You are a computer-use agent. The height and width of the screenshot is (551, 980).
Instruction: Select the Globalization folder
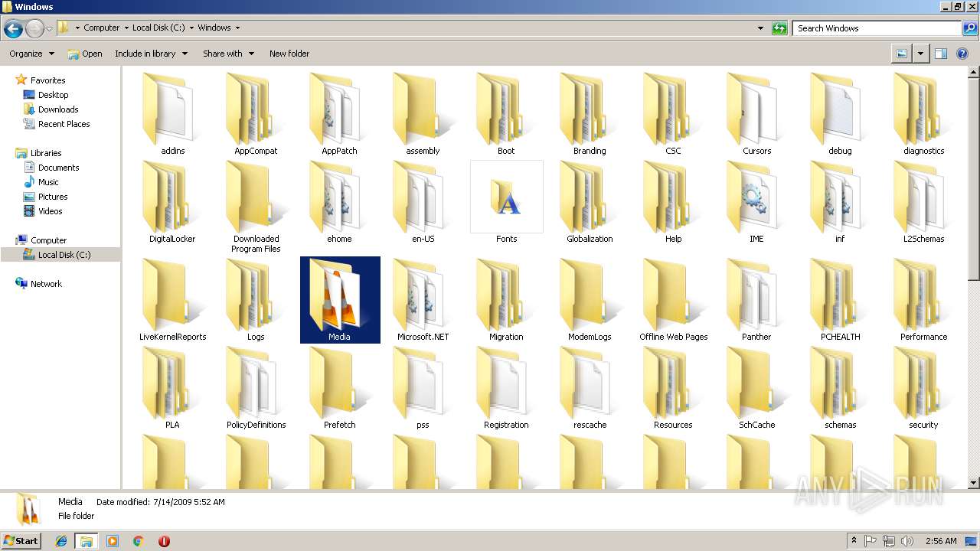(x=590, y=203)
